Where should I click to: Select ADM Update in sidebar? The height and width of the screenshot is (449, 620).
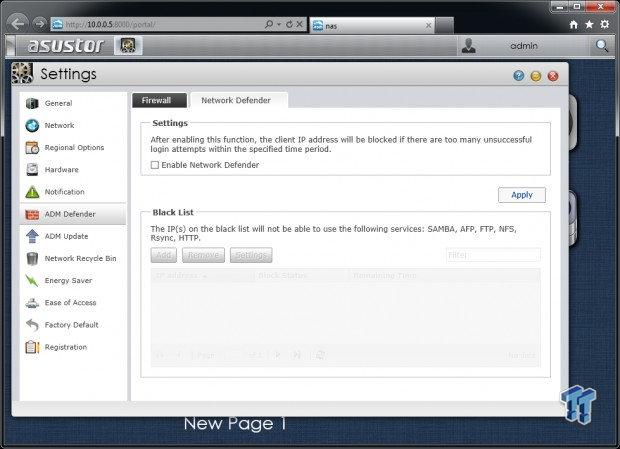[66, 236]
